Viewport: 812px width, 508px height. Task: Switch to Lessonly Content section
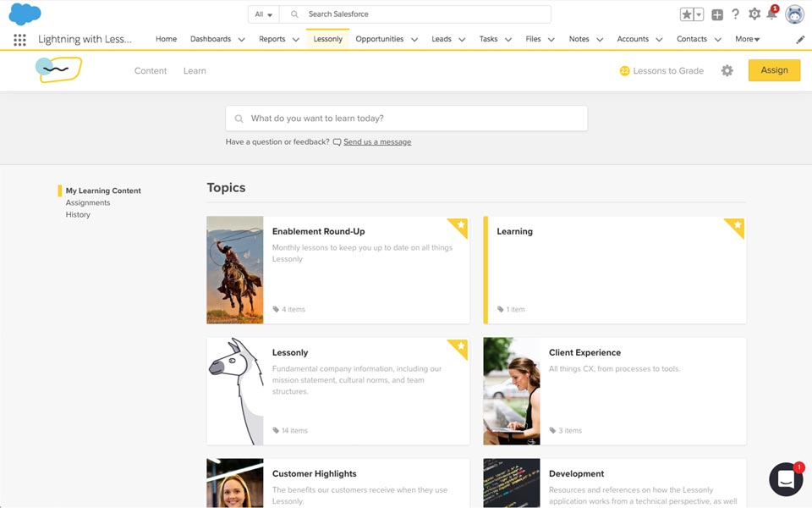click(x=151, y=71)
